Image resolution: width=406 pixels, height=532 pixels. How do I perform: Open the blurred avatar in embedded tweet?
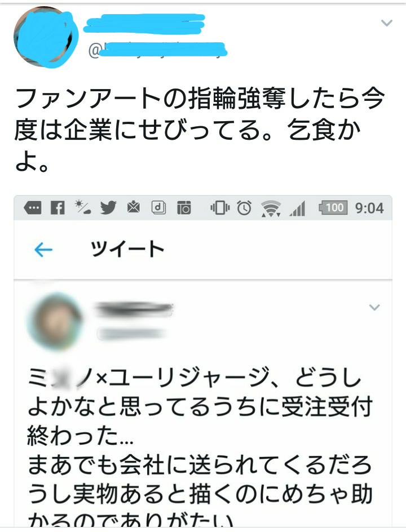[x=54, y=321]
